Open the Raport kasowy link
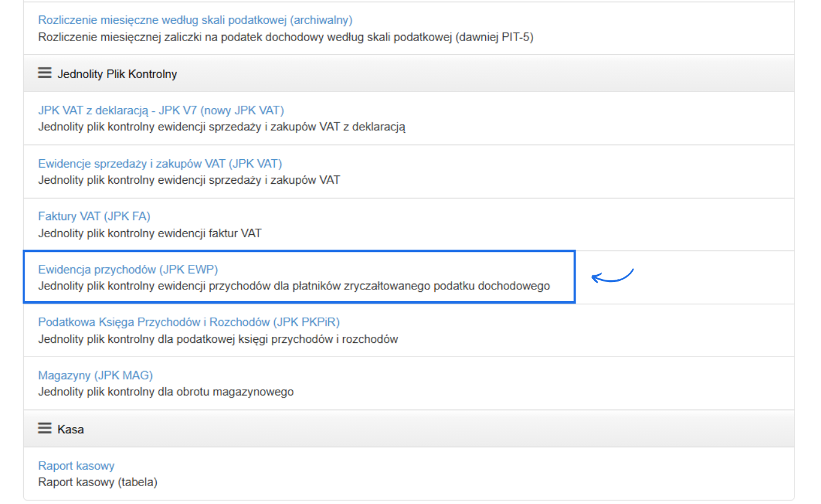 [76, 465]
